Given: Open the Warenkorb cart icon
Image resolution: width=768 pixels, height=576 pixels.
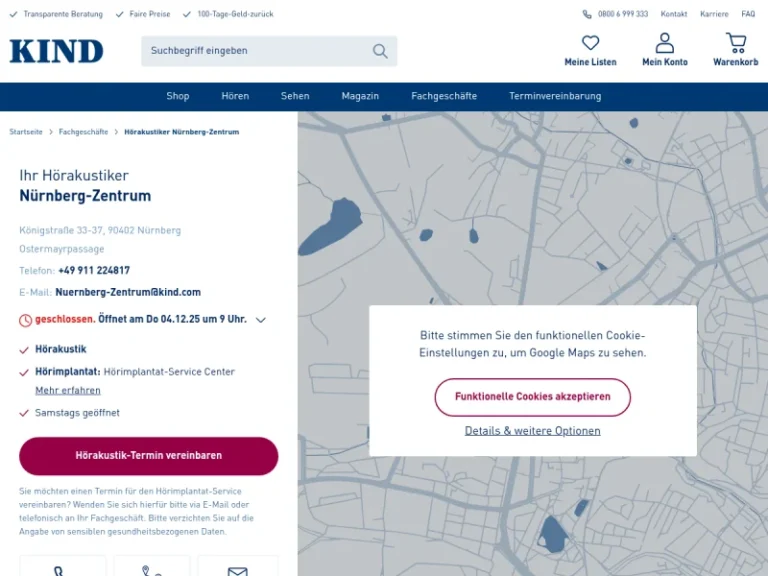Looking at the screenshot, I should coord(735,43).
